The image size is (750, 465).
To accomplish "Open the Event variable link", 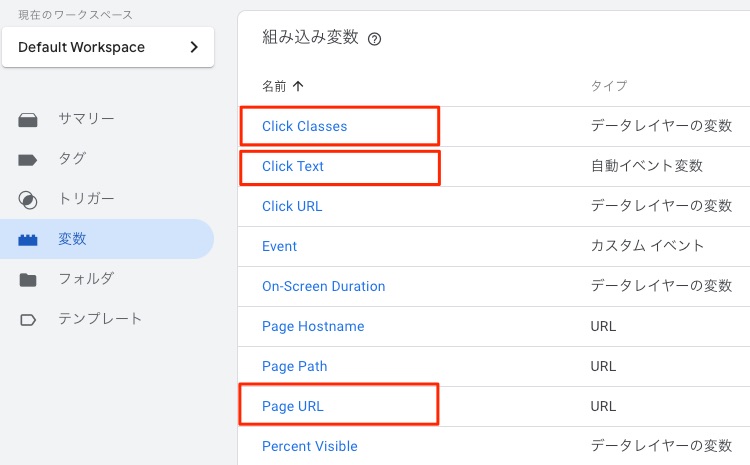I will coord(279,246).
